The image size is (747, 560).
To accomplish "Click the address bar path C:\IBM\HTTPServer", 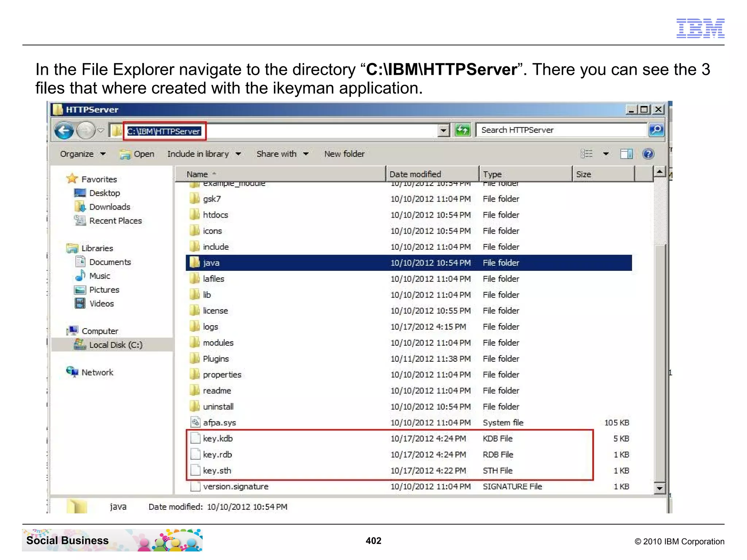I will click(x=164, y=131).
